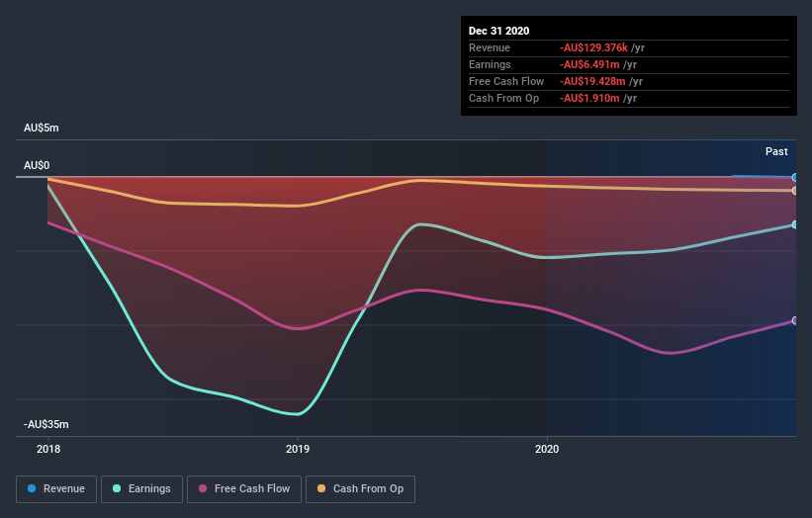This screenshot has height=518, width=812.
Task: Click the 2020 x-axis label
Action: (547, 449)
